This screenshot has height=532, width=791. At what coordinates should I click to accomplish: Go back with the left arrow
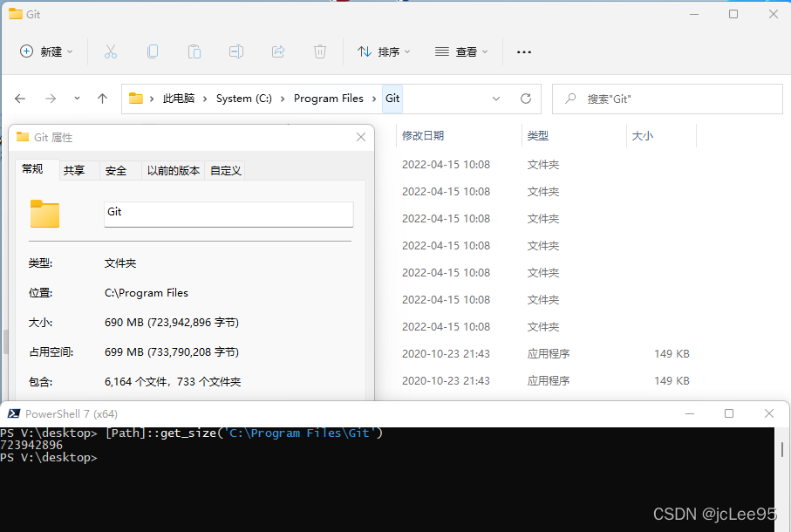coord(20,99)
